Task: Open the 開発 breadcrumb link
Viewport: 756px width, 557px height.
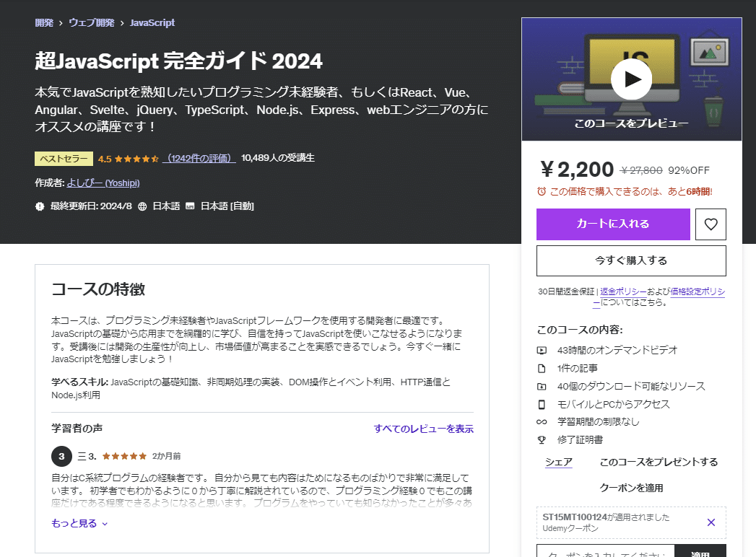Action: [44, 22]
